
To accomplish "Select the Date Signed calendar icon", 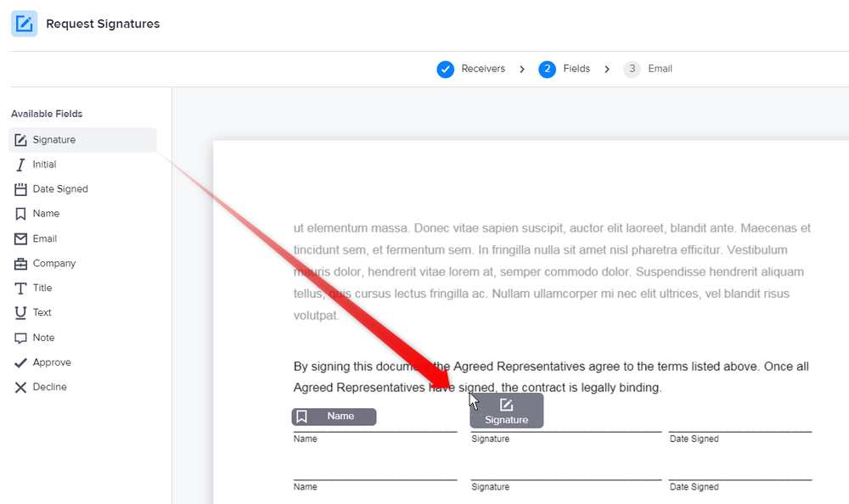I will click(20, 189).
